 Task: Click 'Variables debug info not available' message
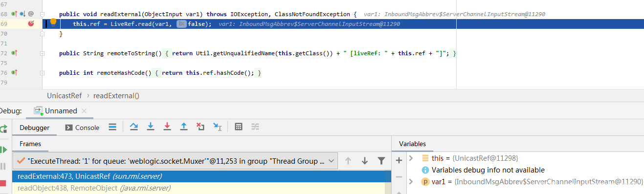click(x=488, y=170)
